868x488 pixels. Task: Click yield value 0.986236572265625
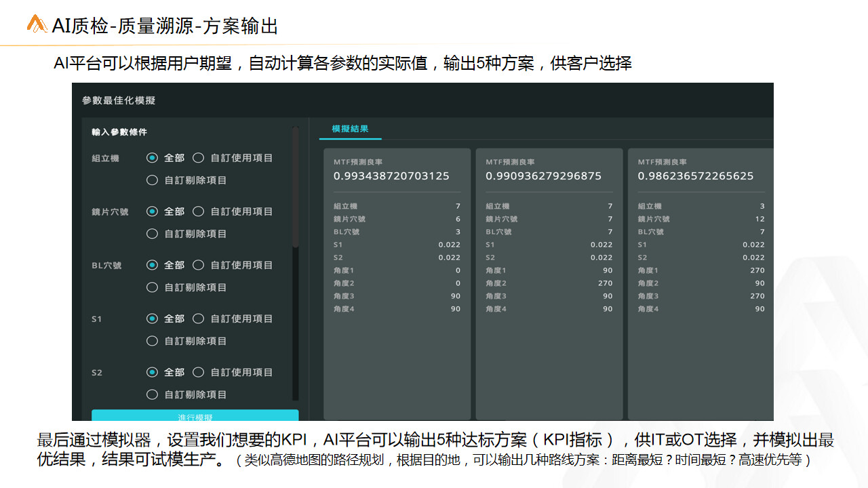[x=696, y=176]
